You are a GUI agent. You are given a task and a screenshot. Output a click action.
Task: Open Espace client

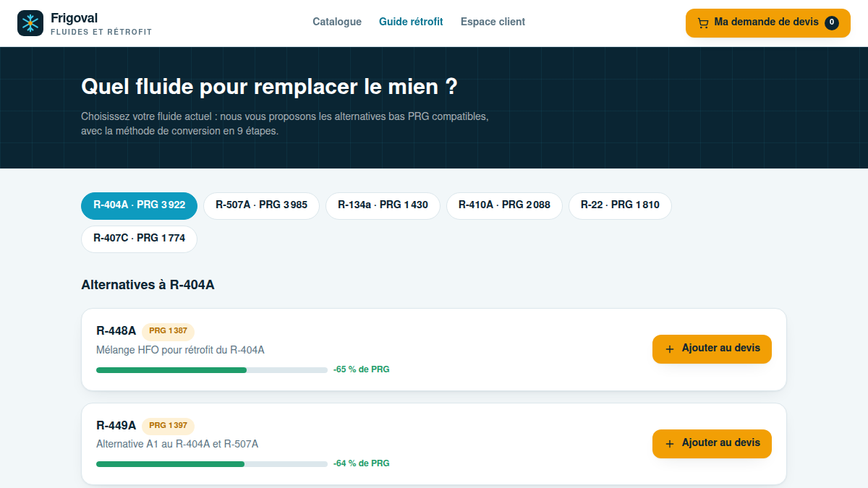click(x=493, y=22)
